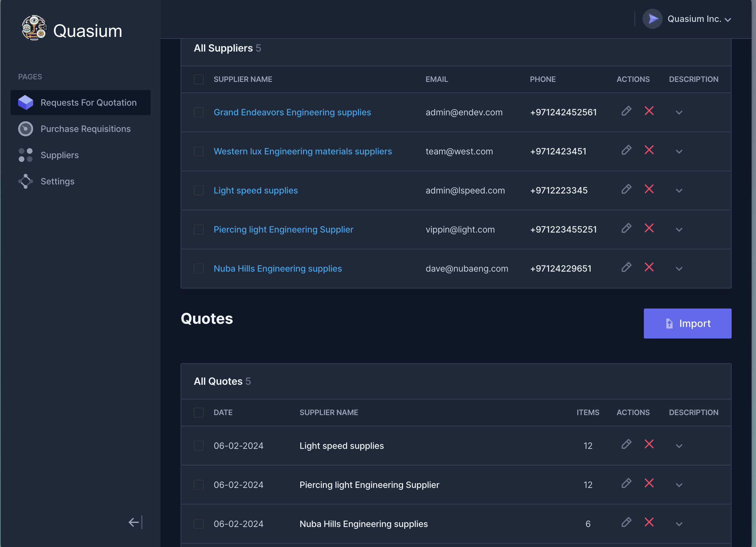Edit the Light speed supplies quote
Screen dimensions: 756x547
[x=626, y=444]
